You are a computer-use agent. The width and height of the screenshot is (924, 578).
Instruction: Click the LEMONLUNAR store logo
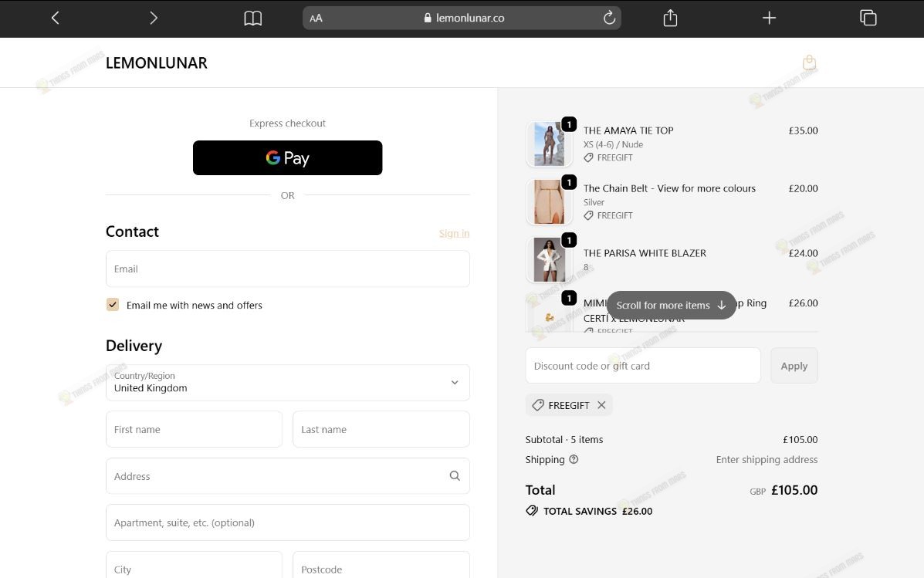pyautogui.click(x=157, y=63)
